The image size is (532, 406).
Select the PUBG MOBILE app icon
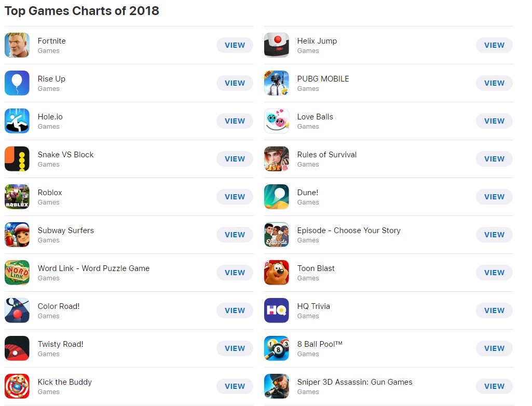[x=277, y=83]
